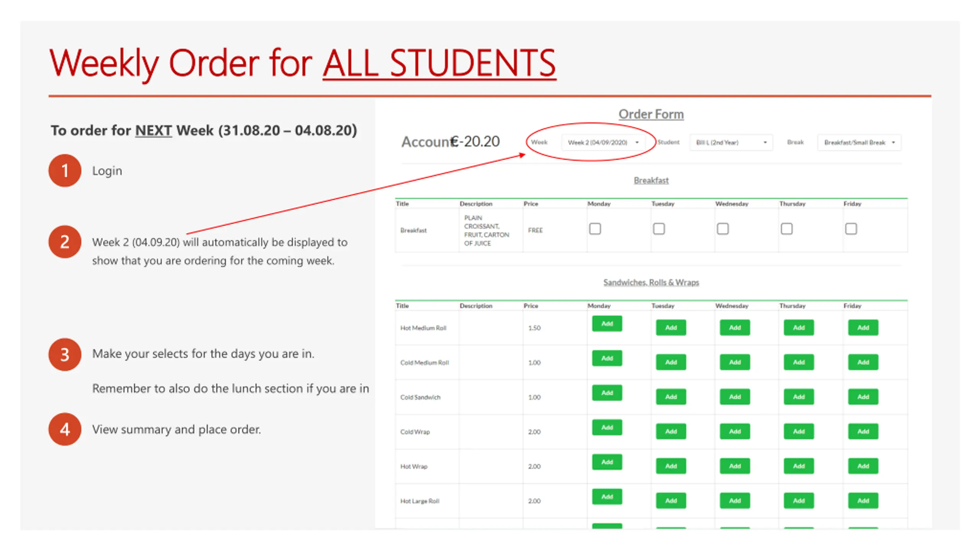980x551 pixels.
Task: Add Cold Sandwich for Monday
Action: [x=607, y=393]
